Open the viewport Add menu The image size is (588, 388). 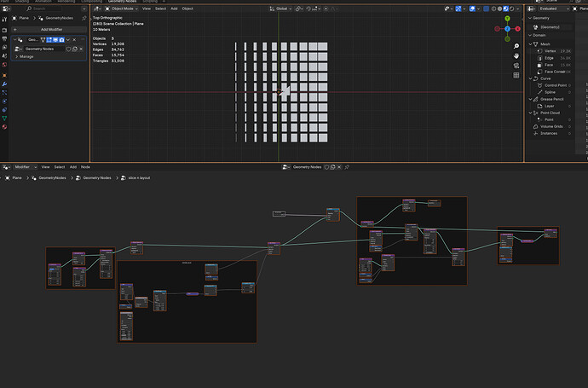174,9
